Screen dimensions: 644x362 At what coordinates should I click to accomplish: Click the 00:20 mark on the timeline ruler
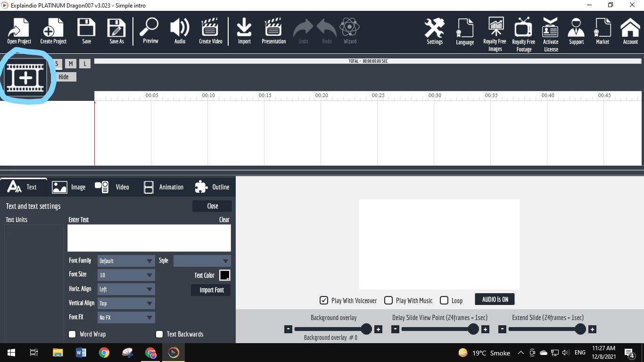click(322, 95)
